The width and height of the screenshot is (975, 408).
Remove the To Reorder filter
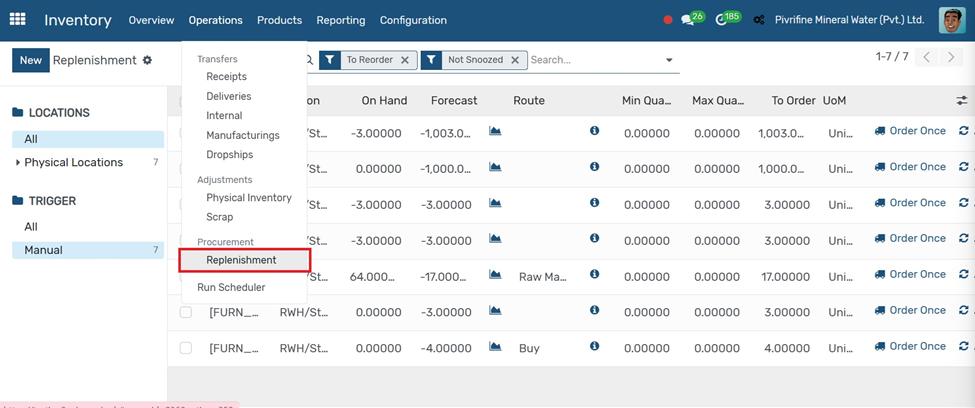click(405, 60)
